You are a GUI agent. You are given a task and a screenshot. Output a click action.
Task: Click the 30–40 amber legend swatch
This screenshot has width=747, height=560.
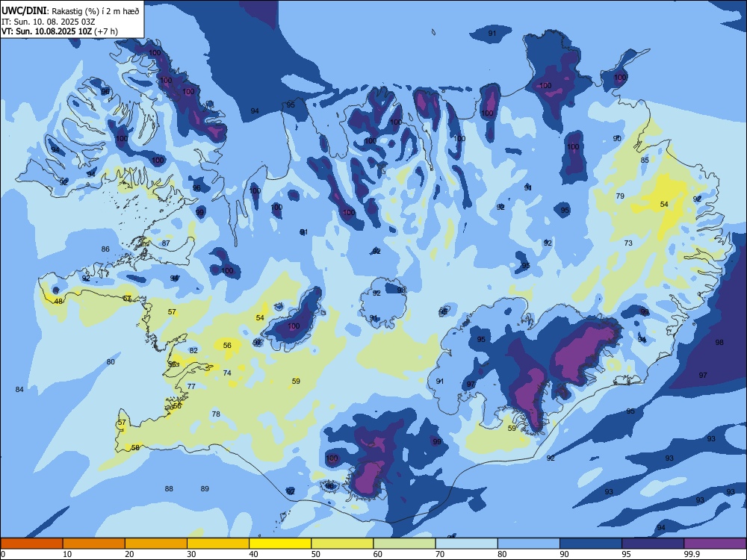218,544
